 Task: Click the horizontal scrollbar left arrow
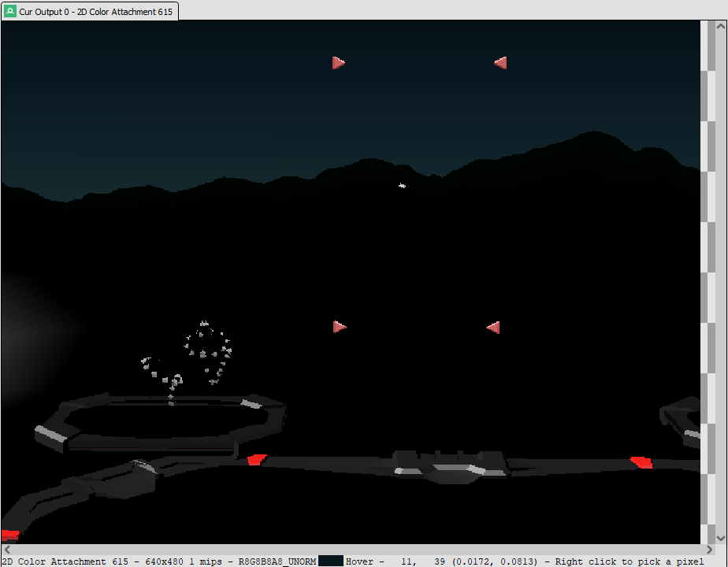click(x=7, y=550)
